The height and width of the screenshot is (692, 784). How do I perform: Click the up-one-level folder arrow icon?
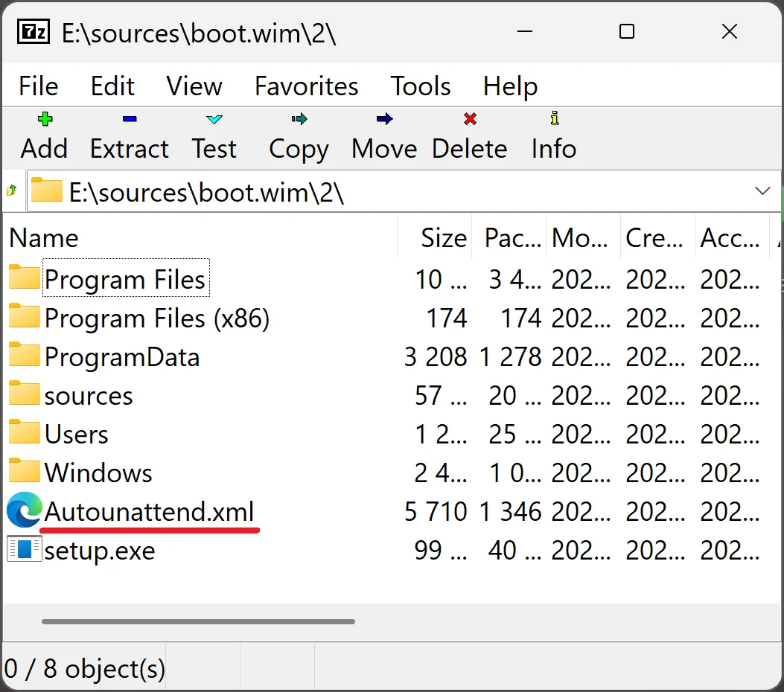click(x=11, y=190)
